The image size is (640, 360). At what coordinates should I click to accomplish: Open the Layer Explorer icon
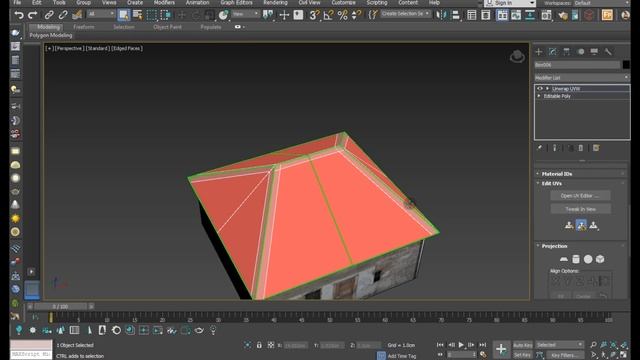pos(486,15)
